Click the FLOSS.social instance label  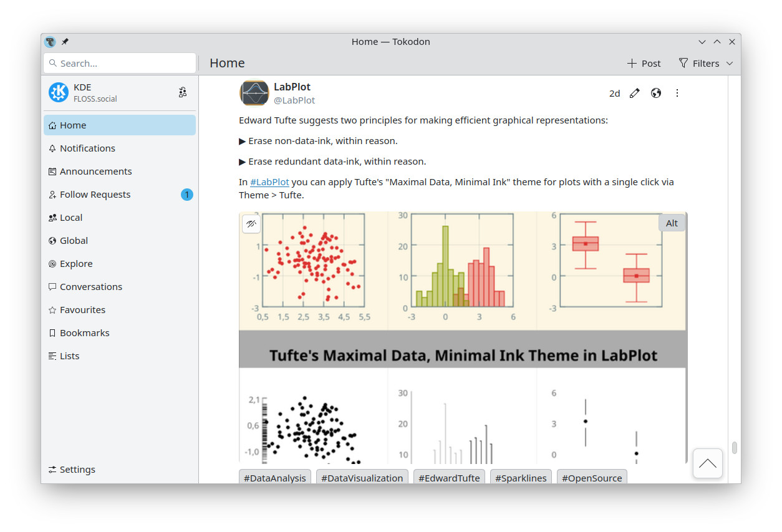click(95, 99)
